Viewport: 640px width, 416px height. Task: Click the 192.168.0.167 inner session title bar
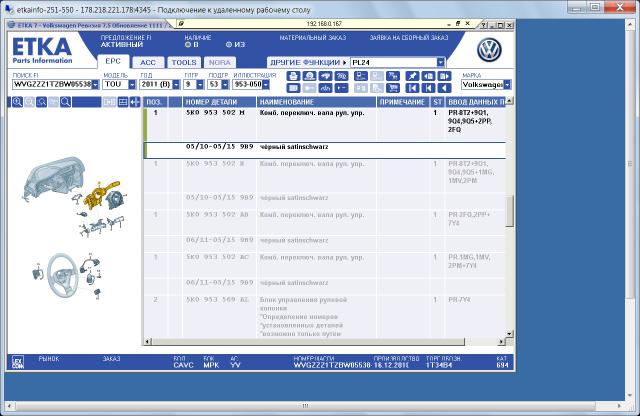(324, 24)
